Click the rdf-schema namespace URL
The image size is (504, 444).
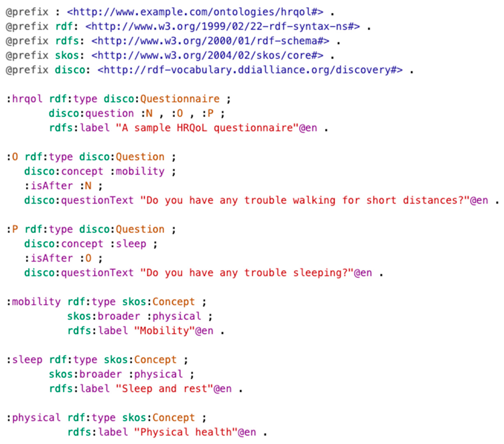pyautogui.click(x=210, y=41)
